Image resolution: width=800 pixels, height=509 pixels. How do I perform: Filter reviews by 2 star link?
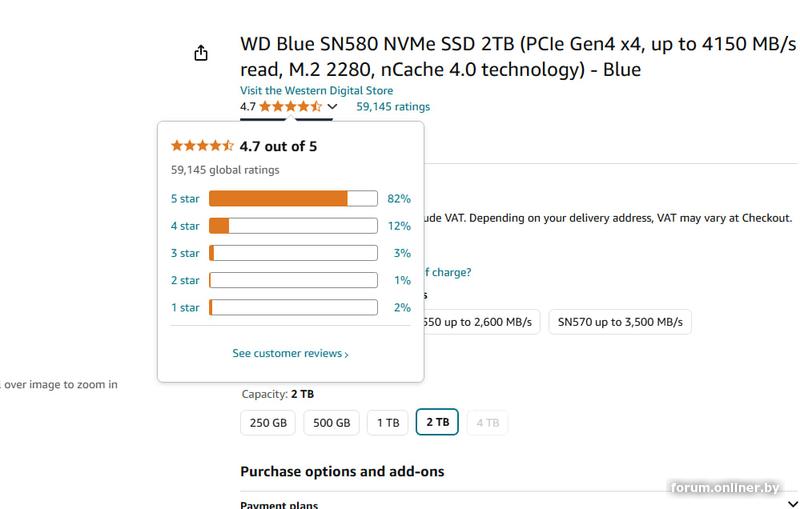pos(185,280)
